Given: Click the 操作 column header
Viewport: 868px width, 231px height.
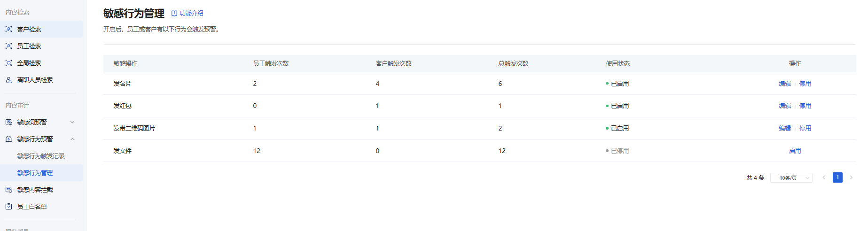Looking at the screenshot, I should tap(795, 63).
